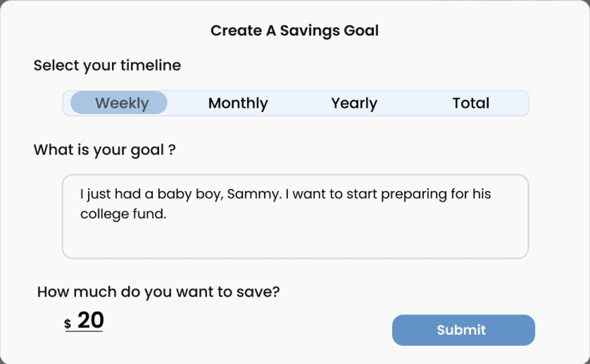The height and width of the screenshot is (364, 590).
Task: Choose the Yearly timeline option
Action: point(354,103)
